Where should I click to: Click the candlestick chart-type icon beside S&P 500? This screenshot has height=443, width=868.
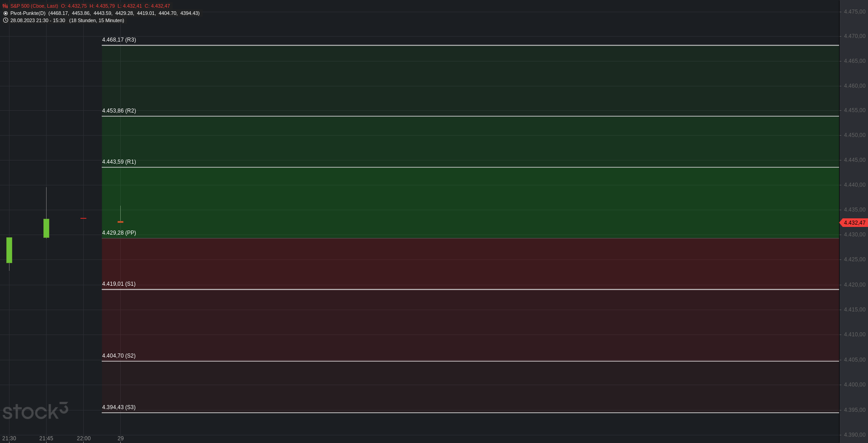pyautogui.click(x=5, y=6)
